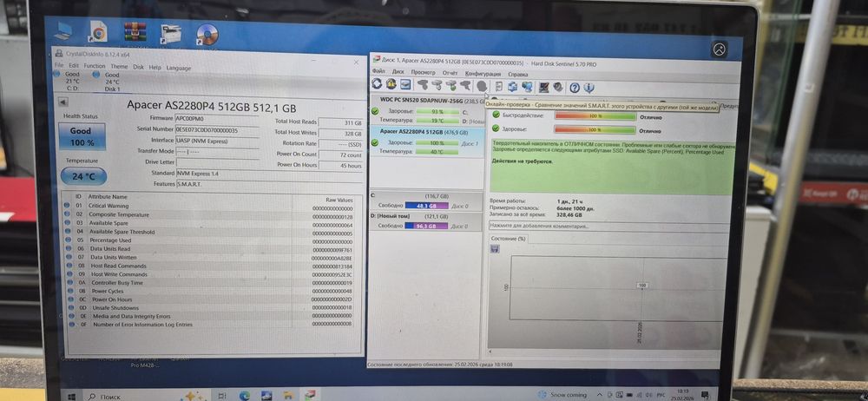Select the Unsafe Shutdowns attribute row

pos(208,308)
